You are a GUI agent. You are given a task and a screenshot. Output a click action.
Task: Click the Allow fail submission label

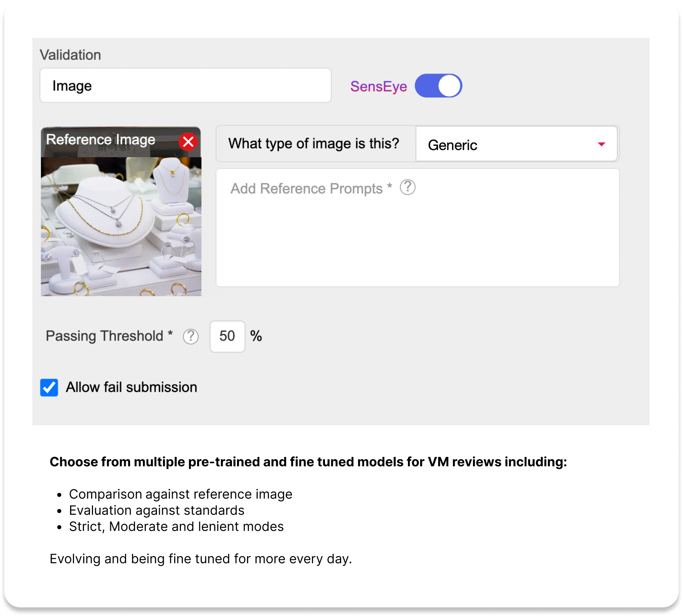coord(131,387)
